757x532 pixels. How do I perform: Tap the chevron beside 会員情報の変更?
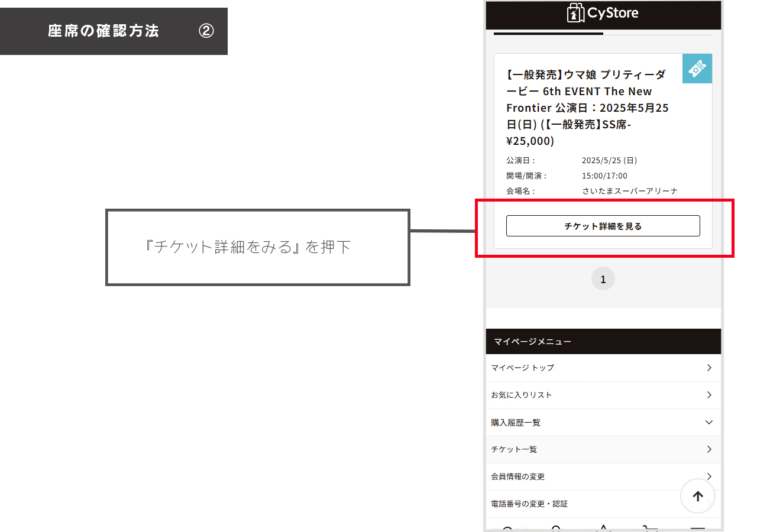(x=709, y=476)
